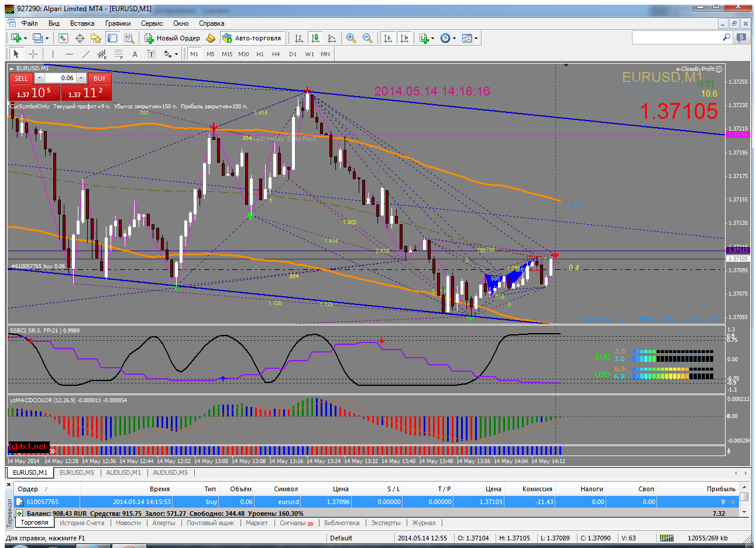
Task: Select the H1 timeframe
Action: click(x=260, y=54)
